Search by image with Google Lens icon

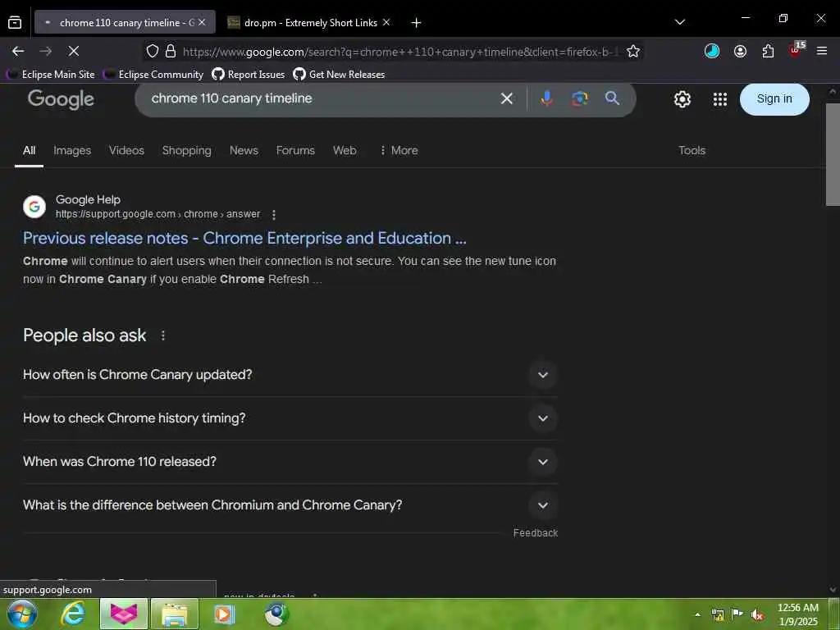click(579, 98)
